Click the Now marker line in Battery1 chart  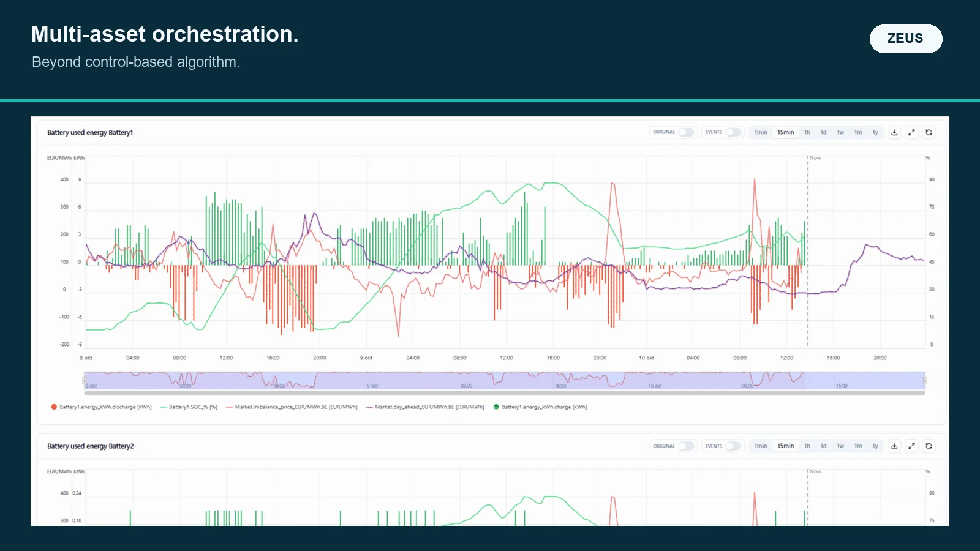point(808,251)
